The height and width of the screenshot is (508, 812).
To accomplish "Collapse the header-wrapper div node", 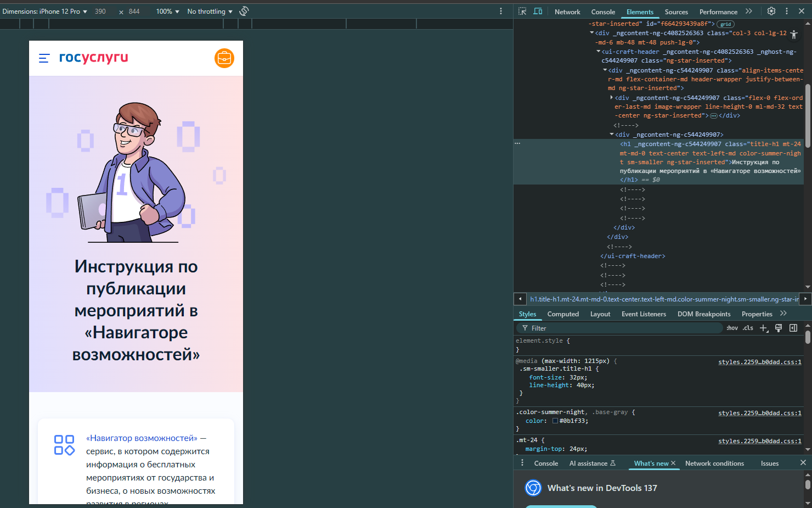I will 605,70.
